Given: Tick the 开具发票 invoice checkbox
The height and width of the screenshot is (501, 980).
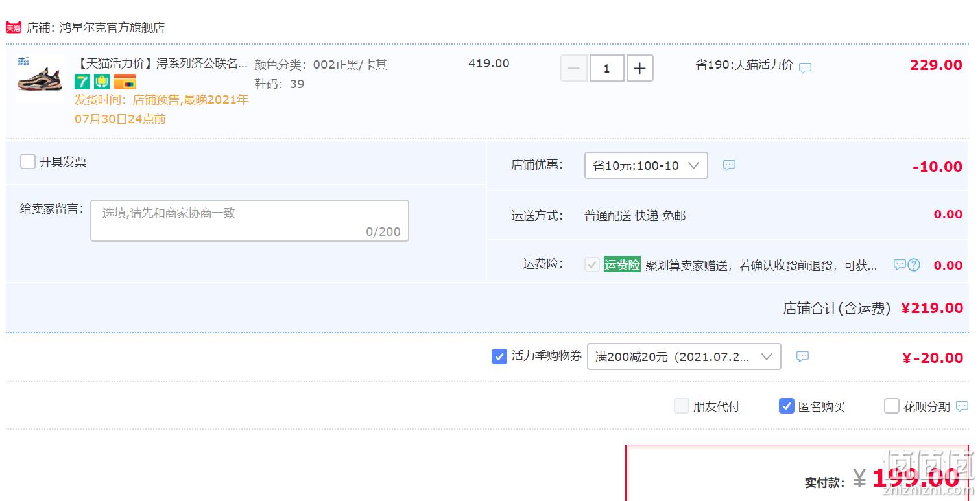Looking at the screenshot, I should [x=28, y=161].
